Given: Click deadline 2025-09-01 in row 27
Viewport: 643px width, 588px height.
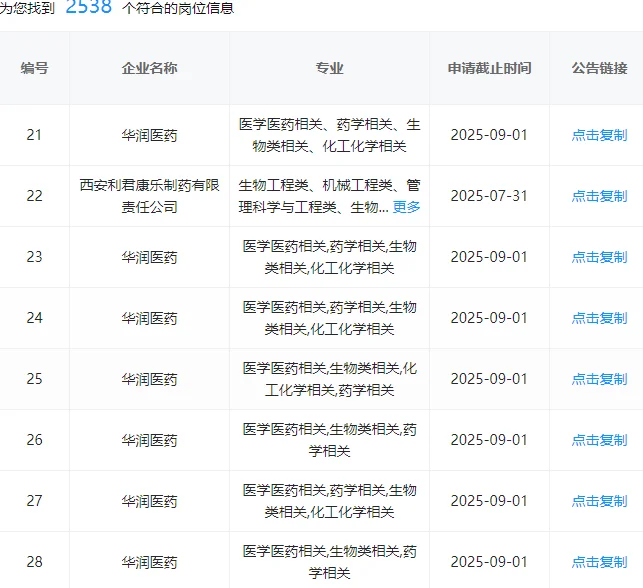Looking at the screenshot, I should coord(489,501).
